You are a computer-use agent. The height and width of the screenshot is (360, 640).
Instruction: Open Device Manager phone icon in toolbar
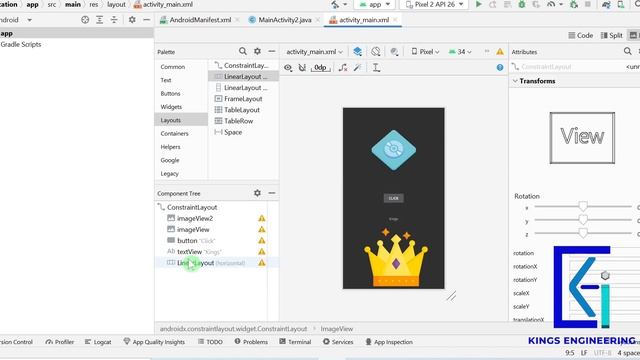(621, 4)
